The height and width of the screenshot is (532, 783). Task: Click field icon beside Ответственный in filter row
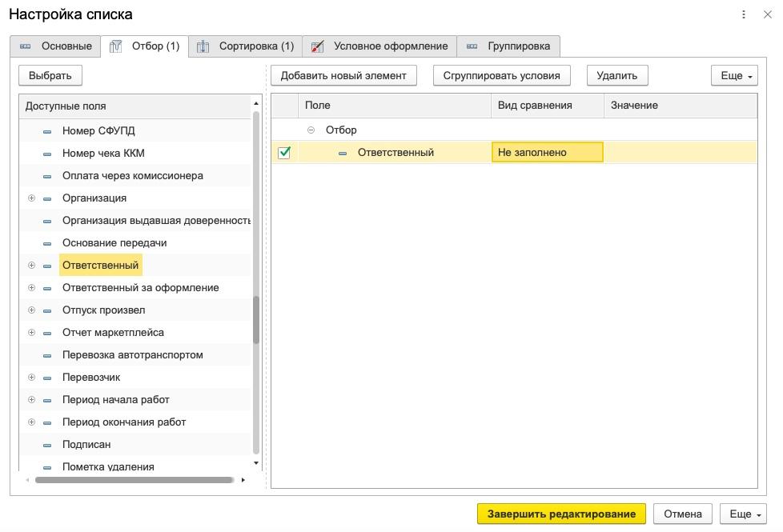343,153
